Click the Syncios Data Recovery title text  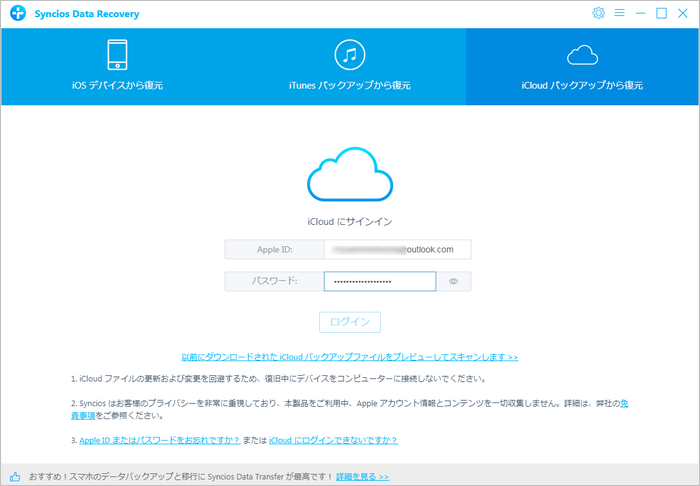click(87, 14)
